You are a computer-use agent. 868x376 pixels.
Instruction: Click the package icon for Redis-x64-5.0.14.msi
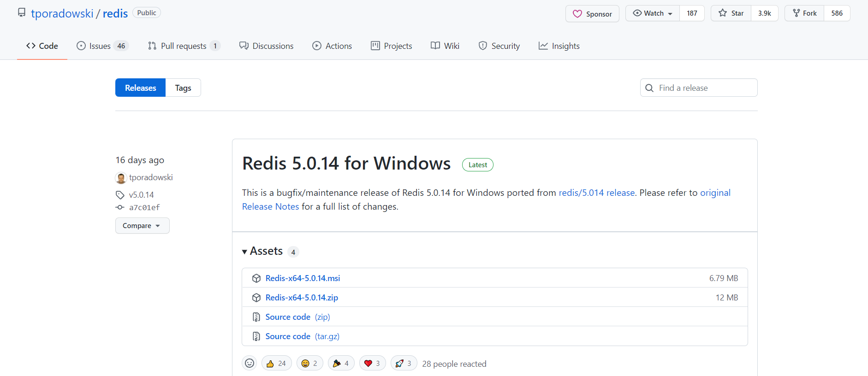[256, 278]
